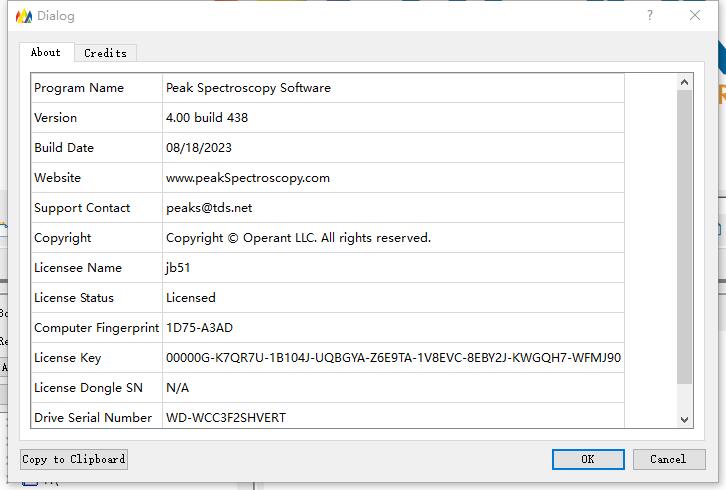Click the dialog's app logo icon
Image resolution: width=726 pixels, height=490 pixels.
(x=24, y=16)
